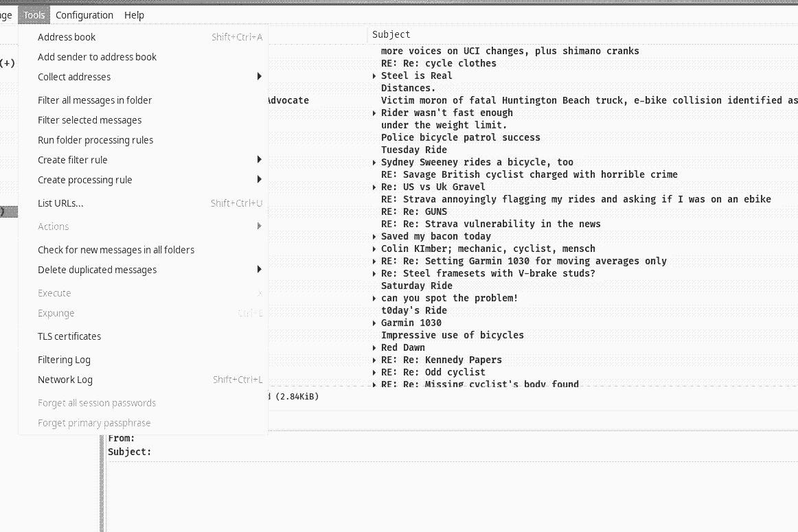This screenshot has height=532, width=798.
Task: Select the 't0day's Ride' message
Action: [413, 310]
